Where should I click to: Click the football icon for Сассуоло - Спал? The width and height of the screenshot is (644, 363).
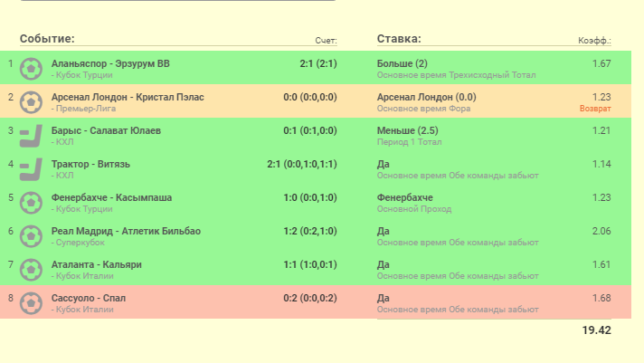[x=32, y=303]
